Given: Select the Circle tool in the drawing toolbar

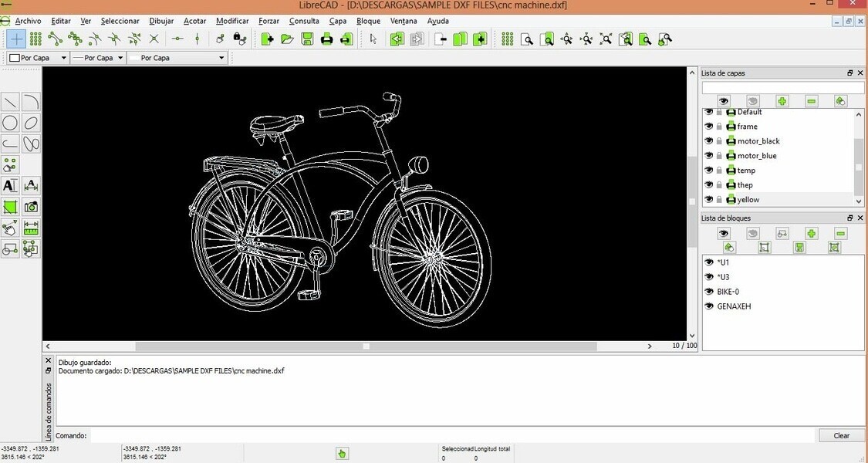Looking at the screenshot, I should tap(10, 122).
